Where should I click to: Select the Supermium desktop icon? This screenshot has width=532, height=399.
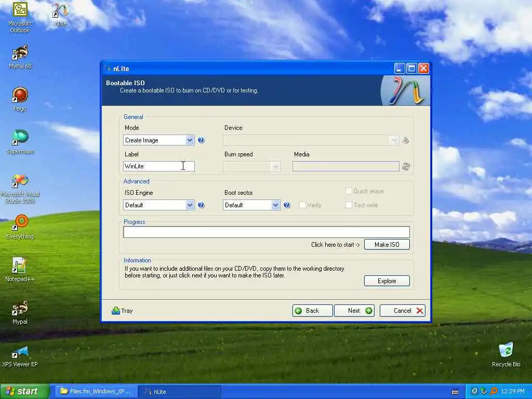pyautogui.click(x=20, y=142)
